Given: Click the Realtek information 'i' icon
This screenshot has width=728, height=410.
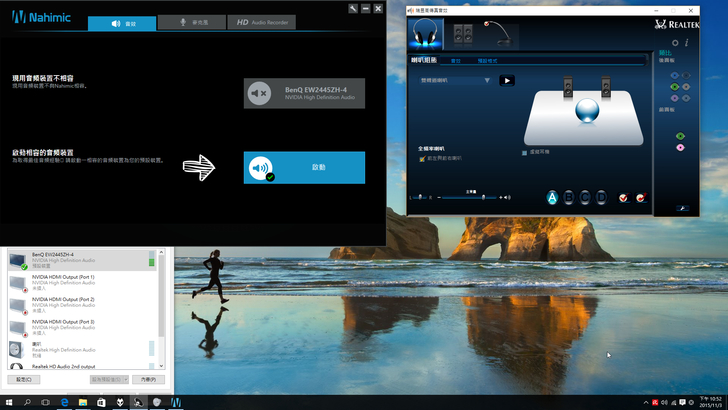Looking at the screenshot, I should (x=686, y=43).
